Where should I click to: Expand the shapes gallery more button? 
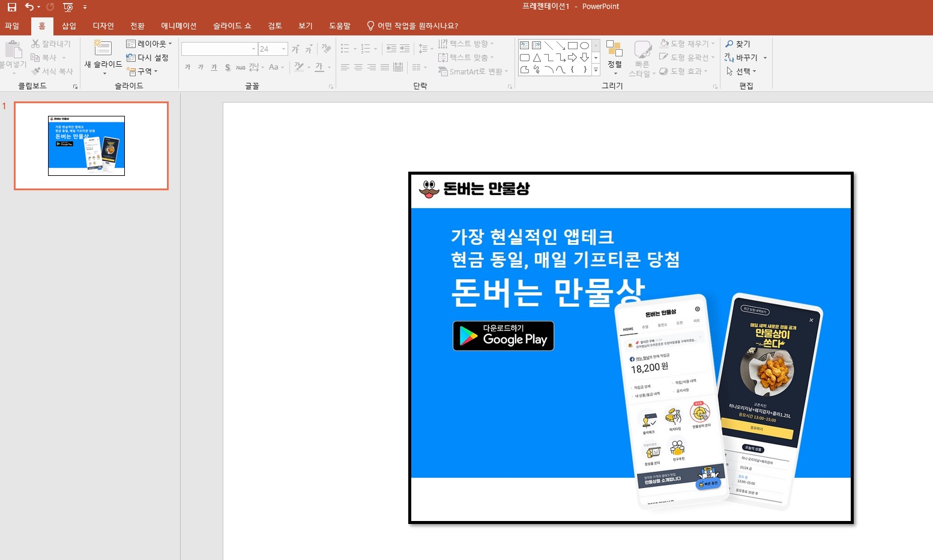(x=596, y=70)
